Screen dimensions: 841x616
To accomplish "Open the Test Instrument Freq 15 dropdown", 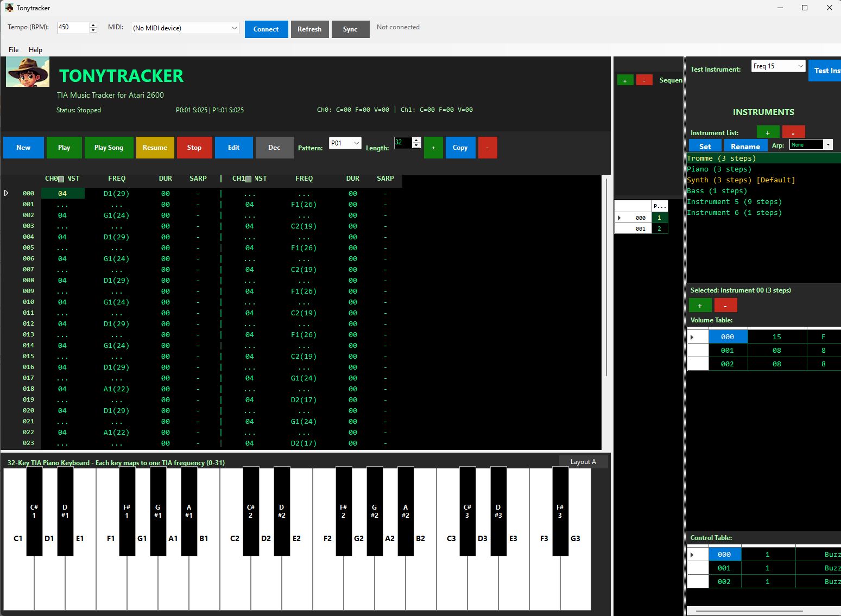I will click(777, 66).
